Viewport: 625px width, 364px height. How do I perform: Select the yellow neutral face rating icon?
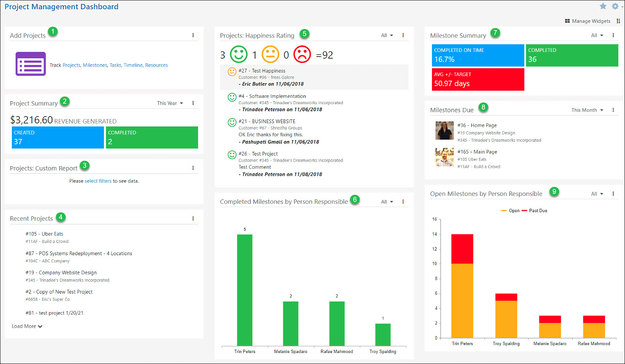(270, 54)
